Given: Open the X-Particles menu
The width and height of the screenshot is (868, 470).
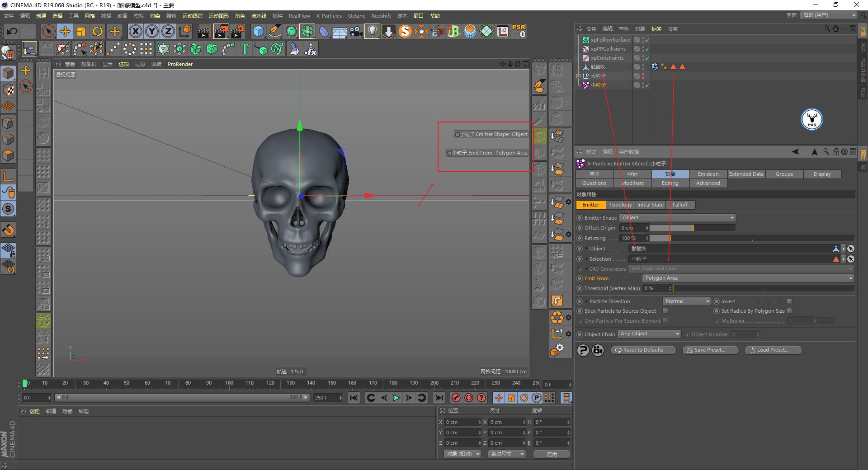Looking at the screenshot, I should click(x=329, y=15).
